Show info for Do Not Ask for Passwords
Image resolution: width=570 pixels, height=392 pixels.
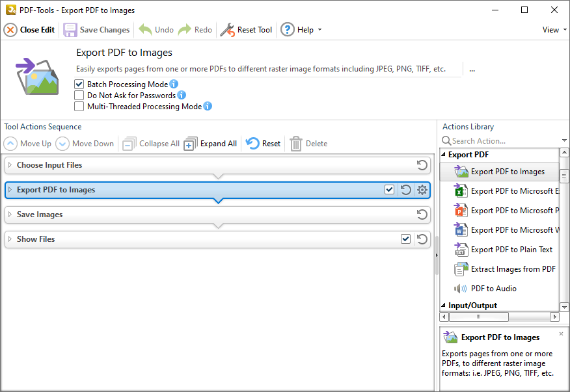[182, 95]
